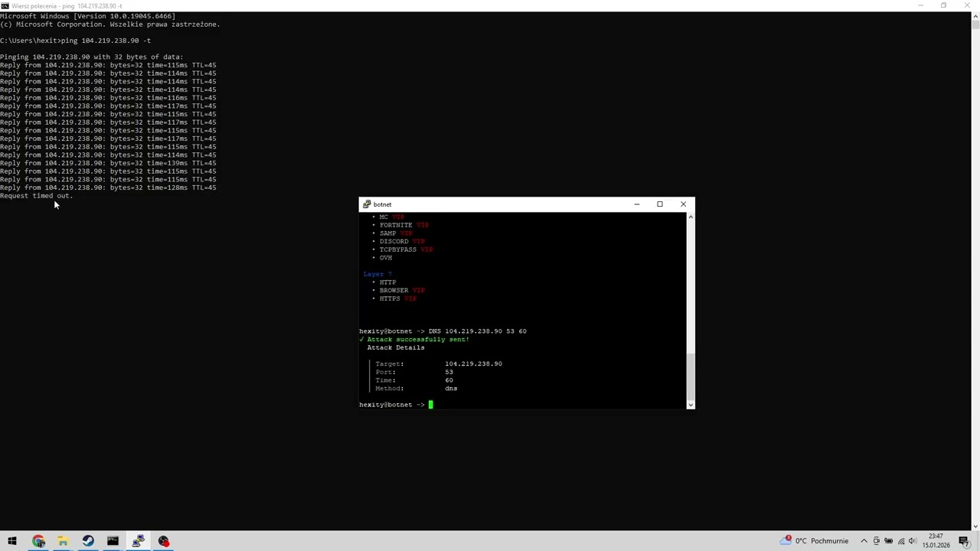This screenshot has width=980, height=551.
Task: Click the reply line with time=128ms
Action: (108, 187)
